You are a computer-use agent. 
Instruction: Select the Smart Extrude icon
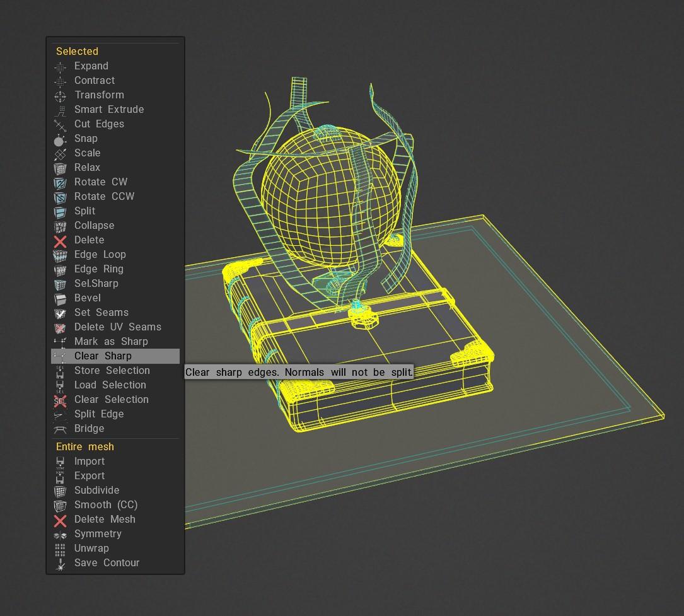pyautogui.click(x=60, y=110)
